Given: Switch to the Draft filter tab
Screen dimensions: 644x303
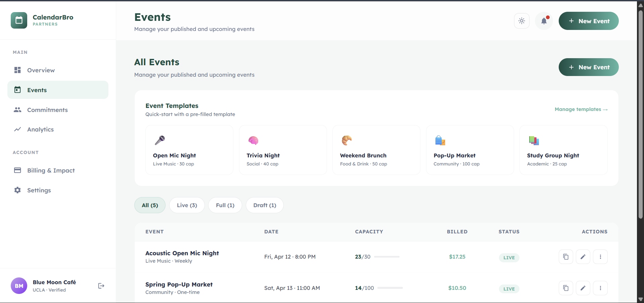Looking at the screenshot, I should pyautogui.click(x=265, y=205).
